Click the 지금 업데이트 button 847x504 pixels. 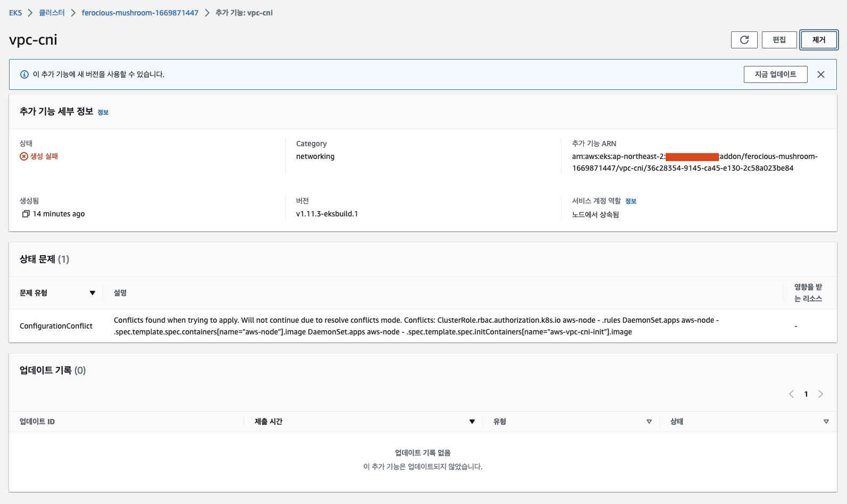click(775, 74)
